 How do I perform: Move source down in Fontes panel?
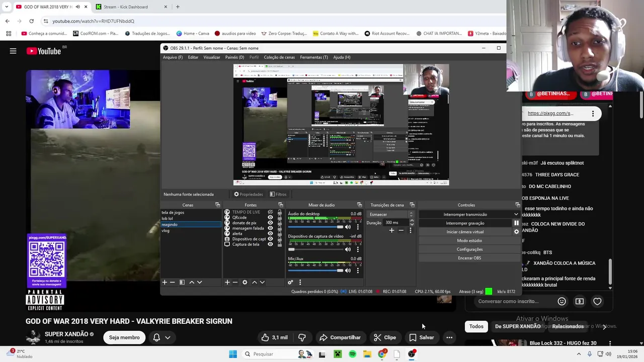262,282
